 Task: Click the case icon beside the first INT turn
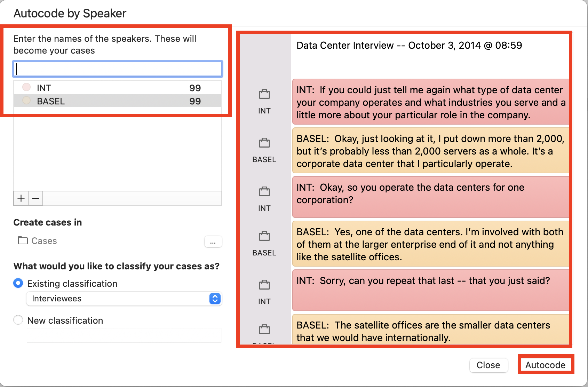click(264, 94)
